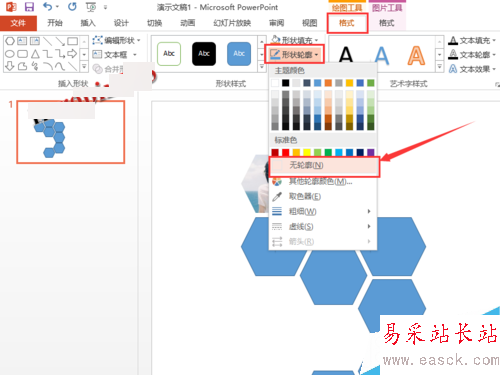Choose the green theme color swatch

[371, 83]
